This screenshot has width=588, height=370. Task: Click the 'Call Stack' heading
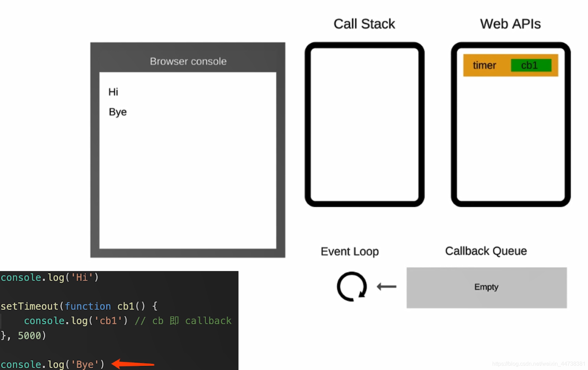tap(364, 24)
